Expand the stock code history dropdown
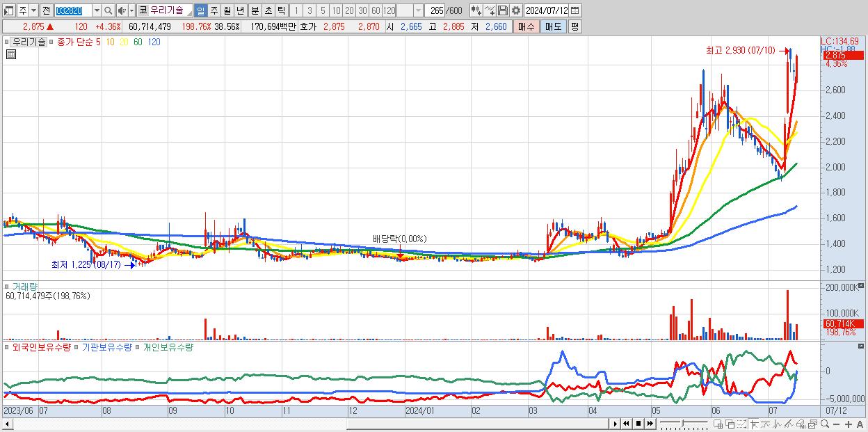 tap(97, 10)
